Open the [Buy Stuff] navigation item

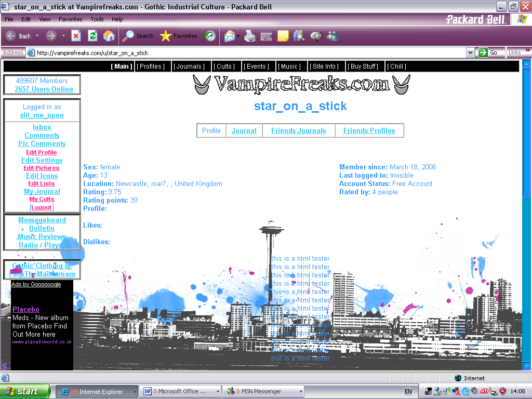coord(363,66)
